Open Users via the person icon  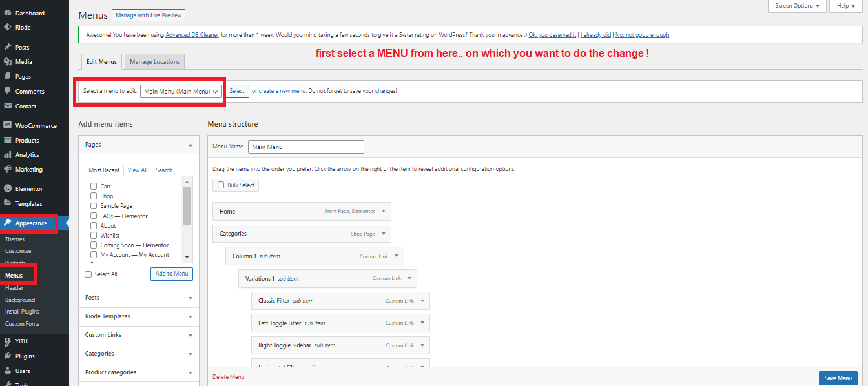click(8, 371)
